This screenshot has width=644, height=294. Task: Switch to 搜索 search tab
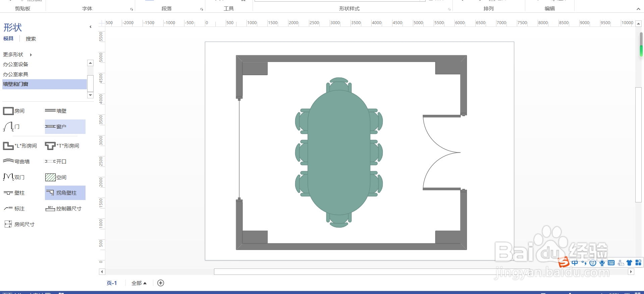pyautogui.click(x=31, y=39)
